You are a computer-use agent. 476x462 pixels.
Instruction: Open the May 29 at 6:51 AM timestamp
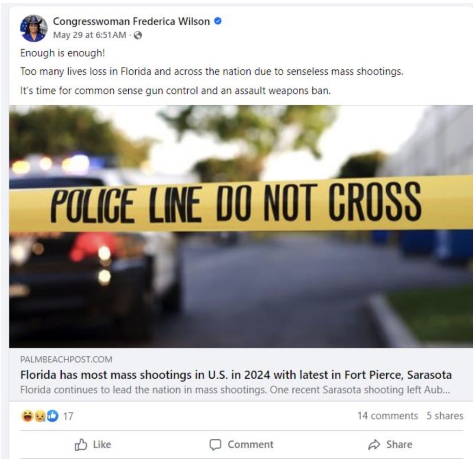[90, 35]
